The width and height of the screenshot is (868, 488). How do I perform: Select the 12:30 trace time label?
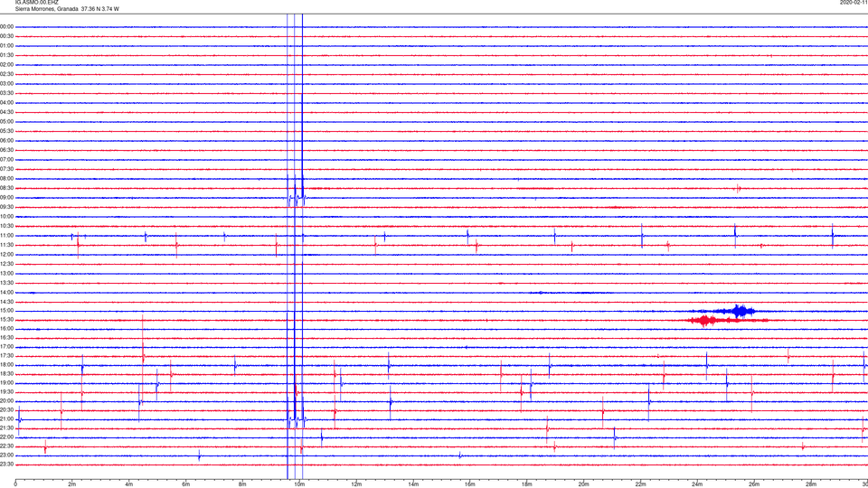coord(7,264)
